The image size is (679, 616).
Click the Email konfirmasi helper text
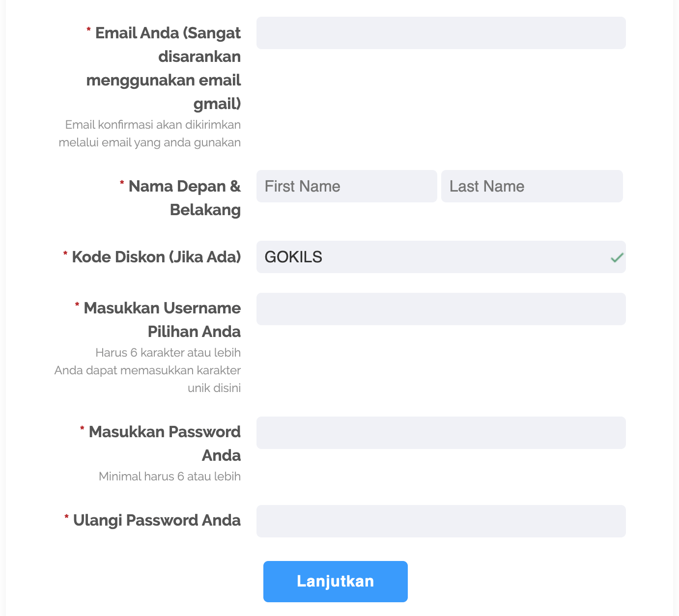click(150, 134)
